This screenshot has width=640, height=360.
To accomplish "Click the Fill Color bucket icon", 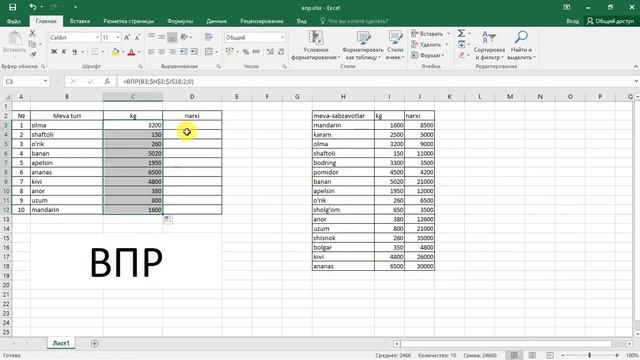I will pyautogui.click(x=116, y=52).
